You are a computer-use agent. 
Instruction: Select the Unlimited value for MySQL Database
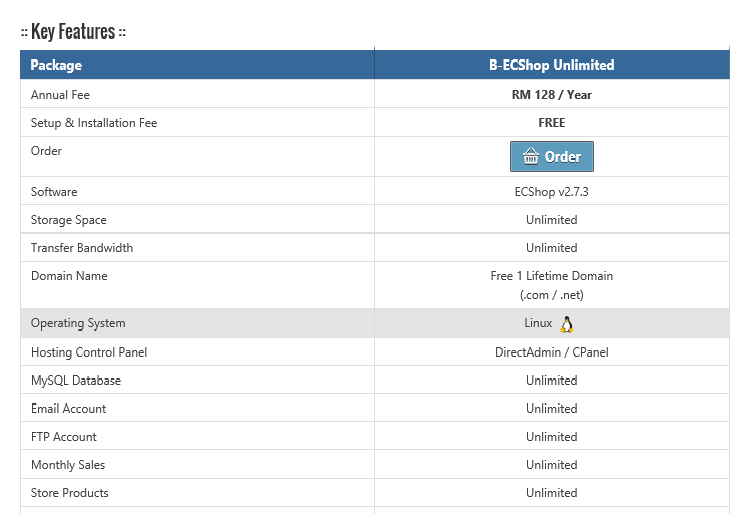(551, 380)
